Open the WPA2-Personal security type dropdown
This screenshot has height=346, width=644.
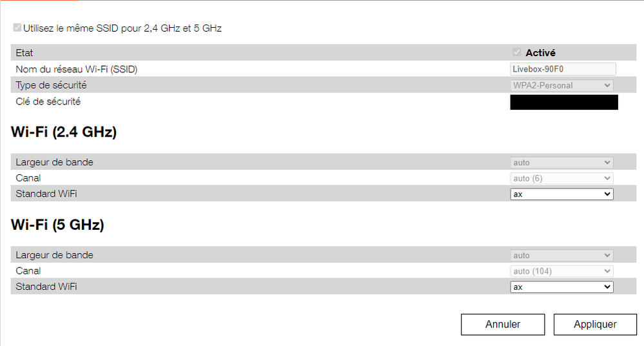pyautogui.click(x=561, y=85)
